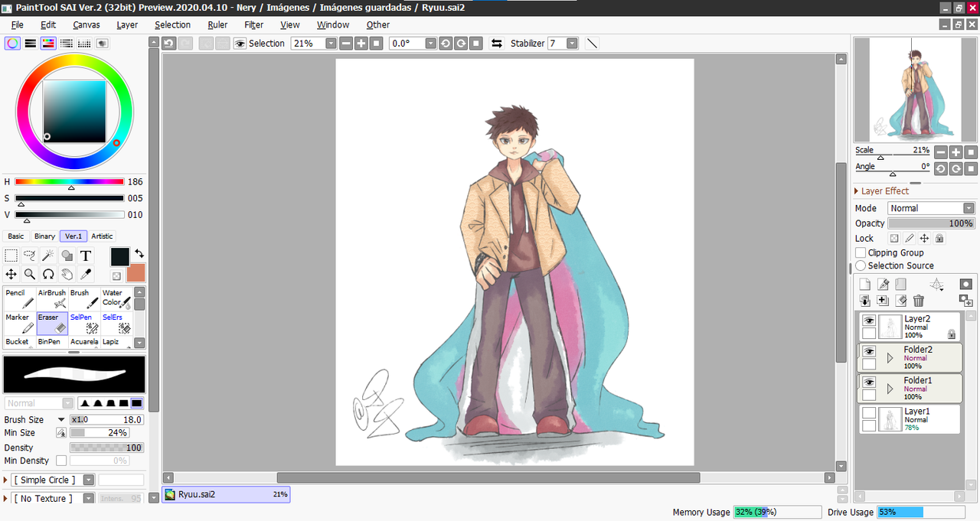Hide Folder2 using its eye icon

pos(869,351)
